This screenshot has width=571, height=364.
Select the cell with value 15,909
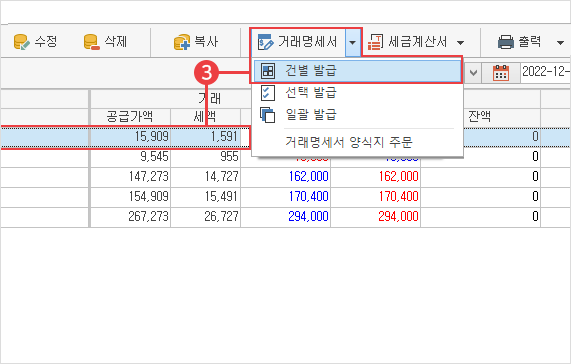(130, 136)
